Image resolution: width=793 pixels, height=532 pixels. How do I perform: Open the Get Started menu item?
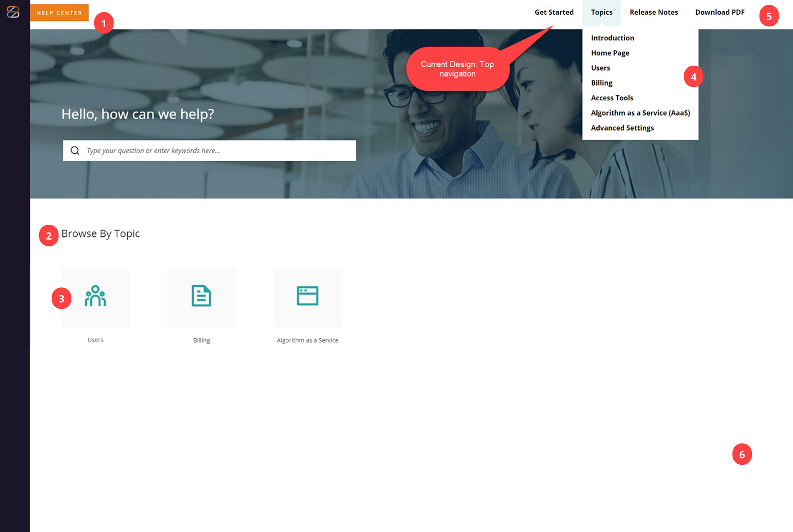point(554,12)
